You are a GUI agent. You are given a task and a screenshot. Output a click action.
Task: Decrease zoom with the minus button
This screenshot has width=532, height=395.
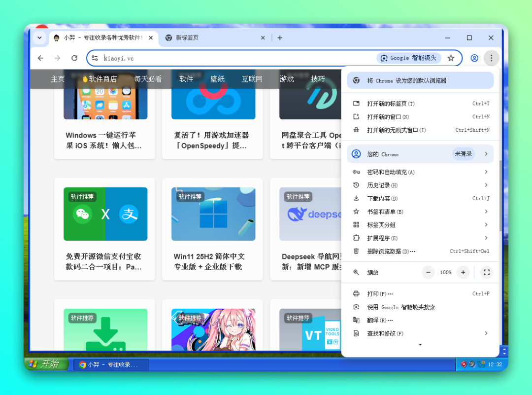click(429, 272)
